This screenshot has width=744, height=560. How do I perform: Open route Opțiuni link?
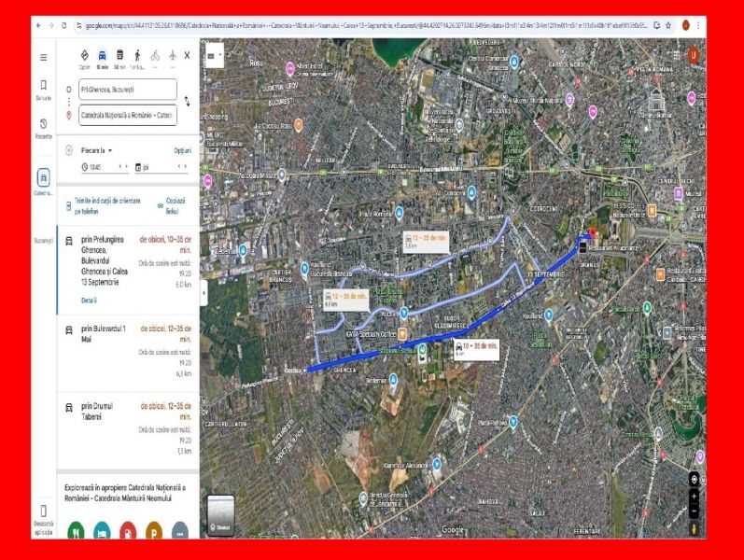[183, 150]
